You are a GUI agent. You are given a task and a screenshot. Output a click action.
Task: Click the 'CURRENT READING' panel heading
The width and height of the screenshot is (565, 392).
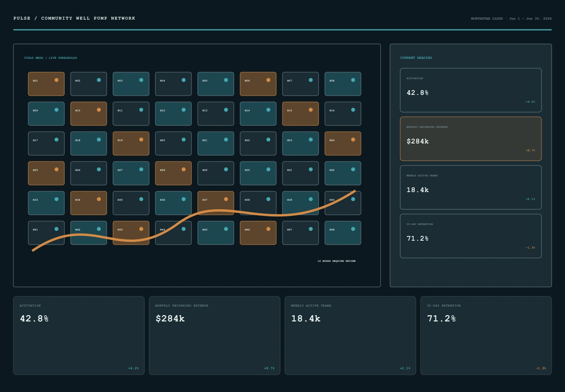(x=416, y=58)
